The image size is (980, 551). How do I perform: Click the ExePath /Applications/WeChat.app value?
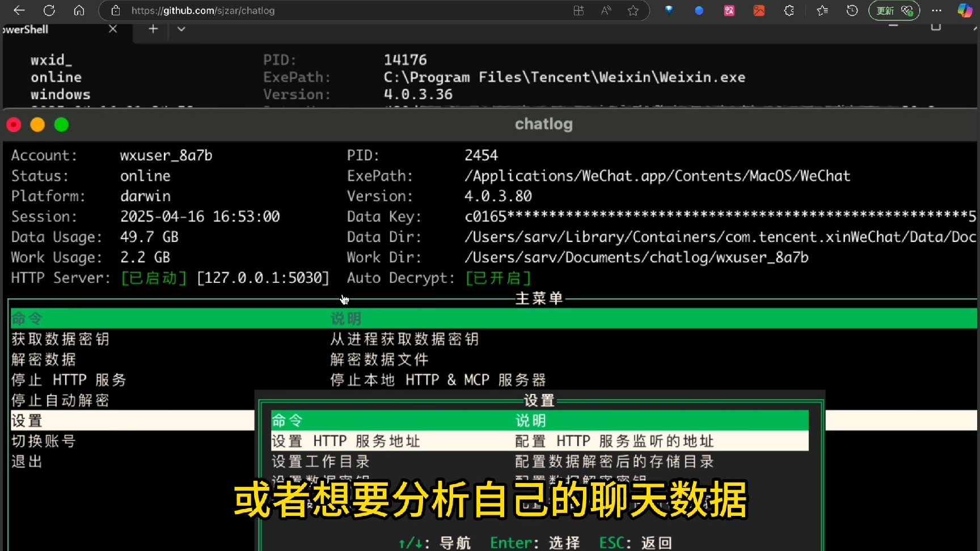657,176
